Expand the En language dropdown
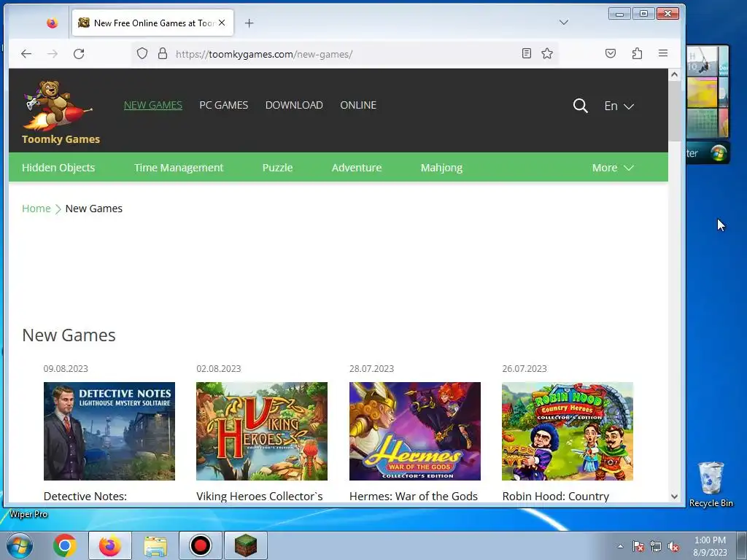 (x=619, y=106)
